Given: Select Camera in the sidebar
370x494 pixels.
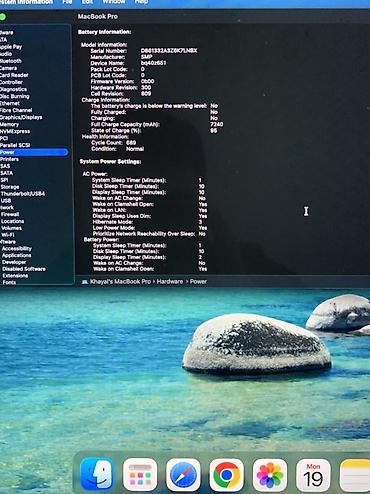Looking at the screenshot, I should (8, 68).
